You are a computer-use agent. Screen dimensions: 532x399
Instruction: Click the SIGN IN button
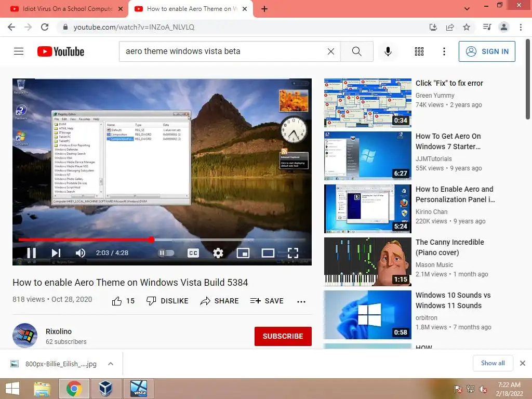(486, 51)
